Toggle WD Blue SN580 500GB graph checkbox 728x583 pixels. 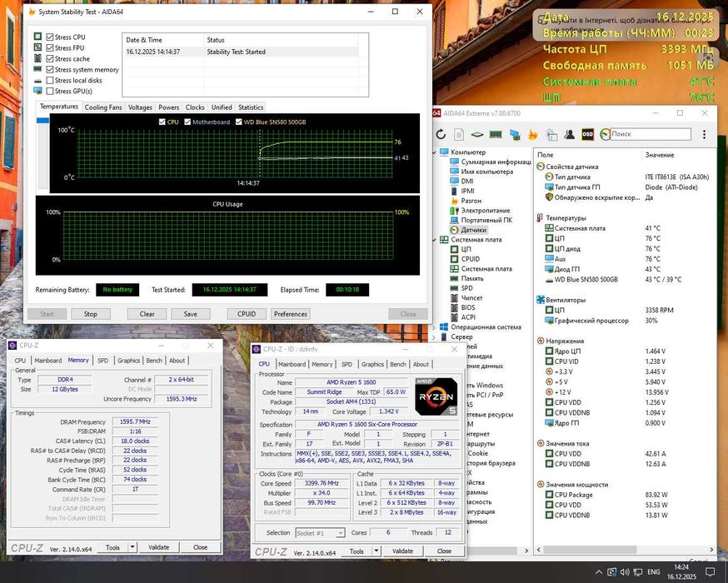(239, 122)
